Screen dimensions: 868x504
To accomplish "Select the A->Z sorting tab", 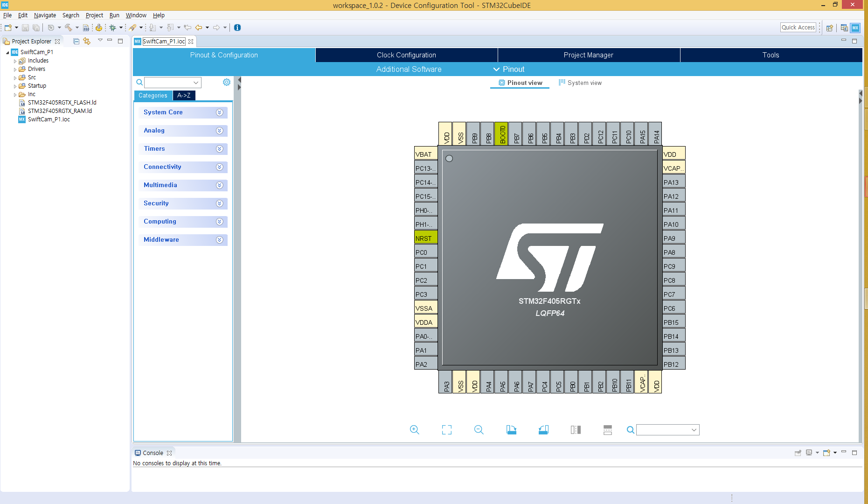I will coord(184,95).
